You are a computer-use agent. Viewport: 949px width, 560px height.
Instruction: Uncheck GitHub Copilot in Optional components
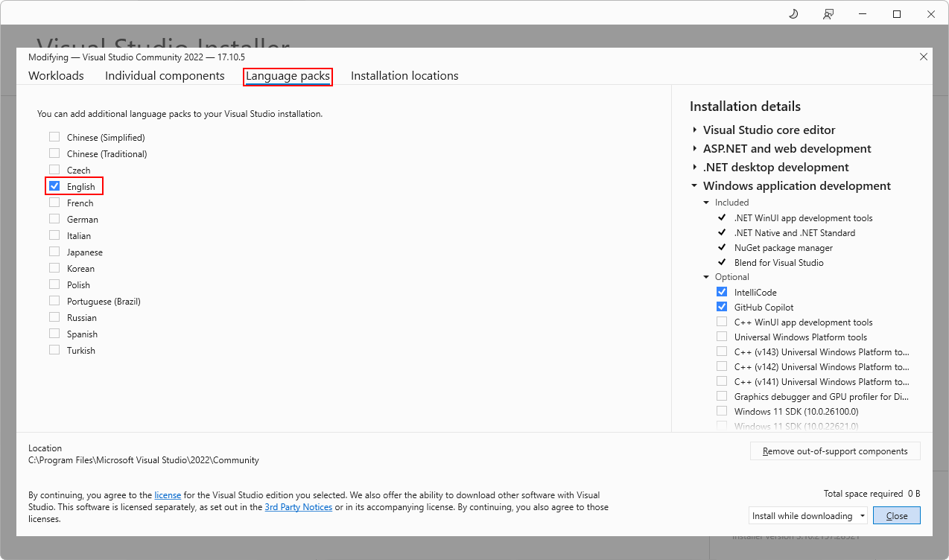(721, 306)
